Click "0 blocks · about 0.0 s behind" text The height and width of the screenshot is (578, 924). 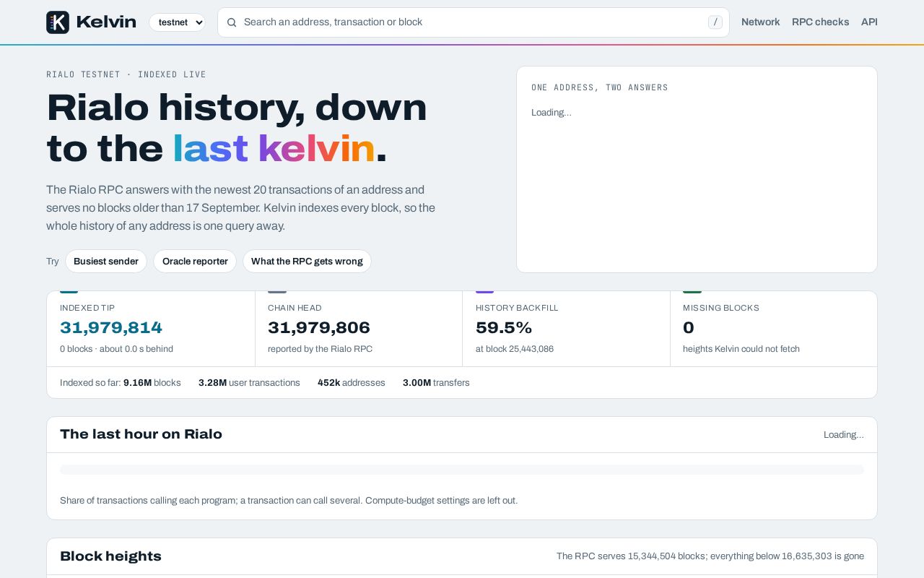(116, 349)
